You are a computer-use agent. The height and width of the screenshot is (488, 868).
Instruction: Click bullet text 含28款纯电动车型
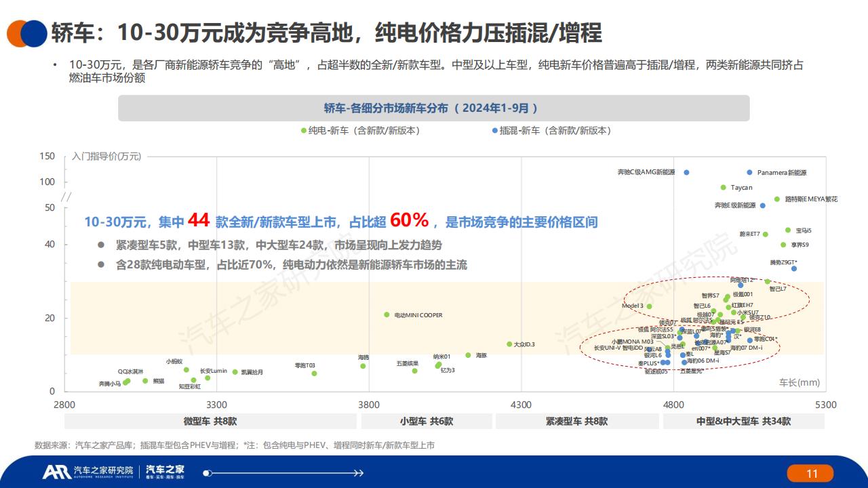tap(292, 265)
